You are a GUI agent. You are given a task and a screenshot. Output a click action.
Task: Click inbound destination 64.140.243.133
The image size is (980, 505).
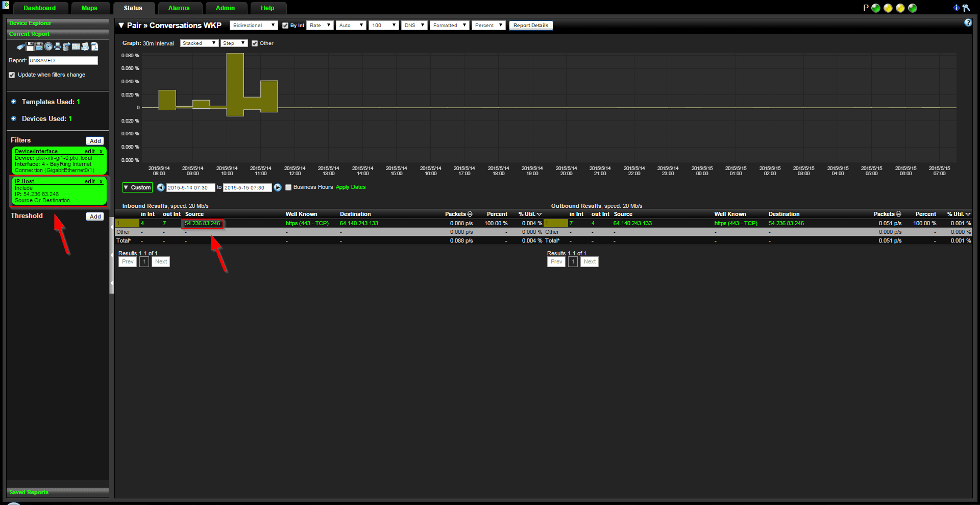pyautogui.click(x=359, y=223)
